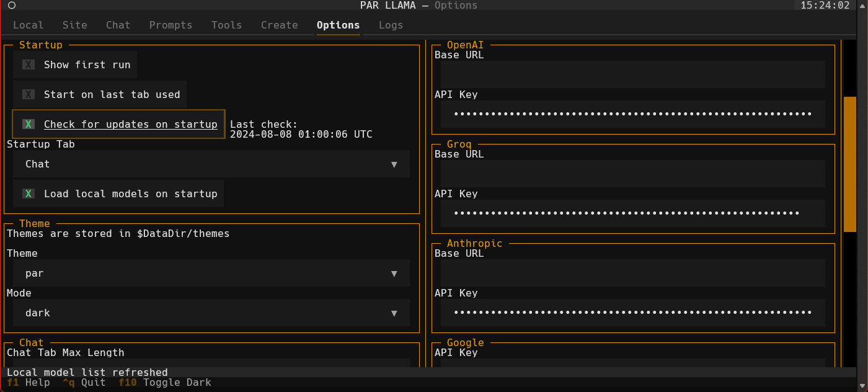The image size is (868, 392).
Task: Click the circle icon in title bar
Action: tap(11, 6)
